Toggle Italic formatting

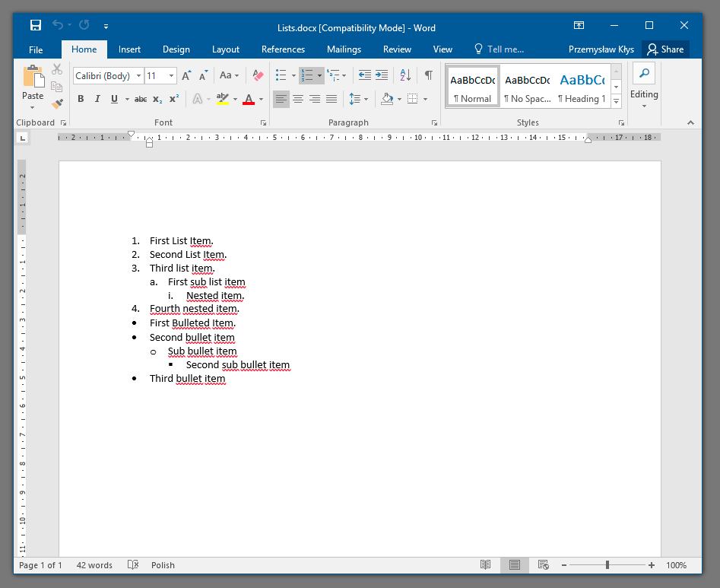pyautogui.click(x=97, y=99)
